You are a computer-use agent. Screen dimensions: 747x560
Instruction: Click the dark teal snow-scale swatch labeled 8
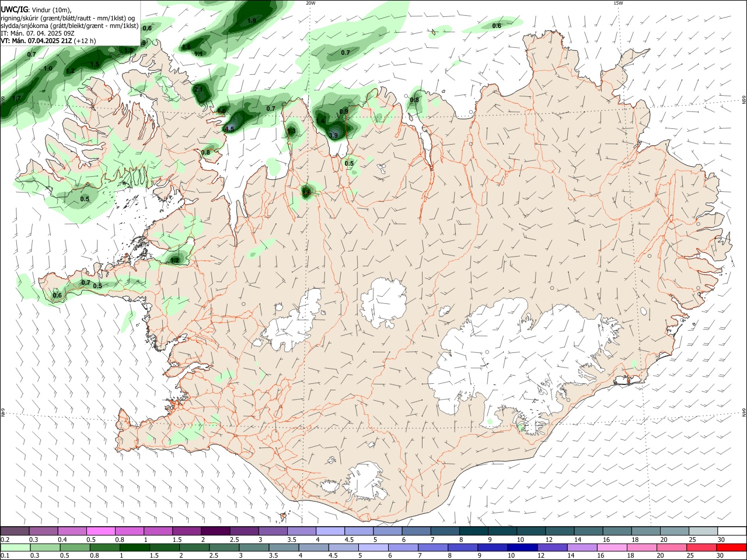[473, 531]
